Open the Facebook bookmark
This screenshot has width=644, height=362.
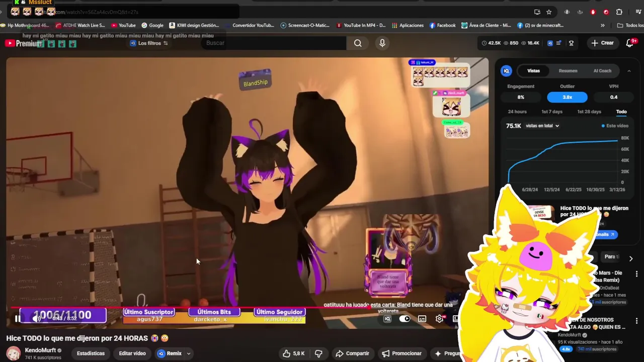click(442, 25)
